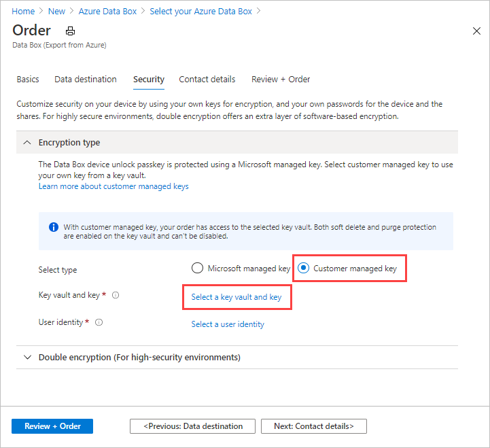Proceed to Next: Contact details

313,426
